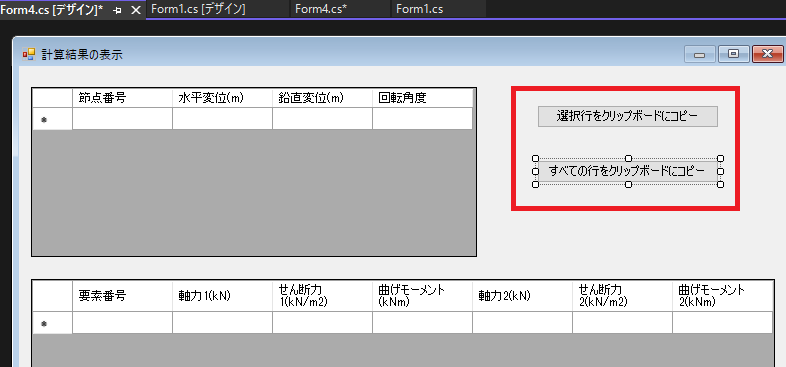Image resolution: width=786 pixels, height=367 pixels.
Task: Select the 回転角度 column header
Action: click(x=423, y=98)
